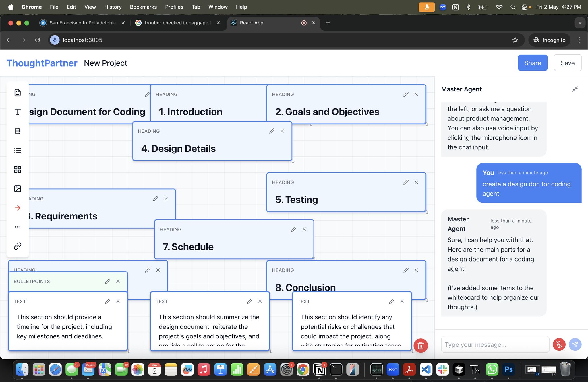Click the link tool icon
Screen dimensions: 588x382
pyautogui.click(x=18, y=246)
